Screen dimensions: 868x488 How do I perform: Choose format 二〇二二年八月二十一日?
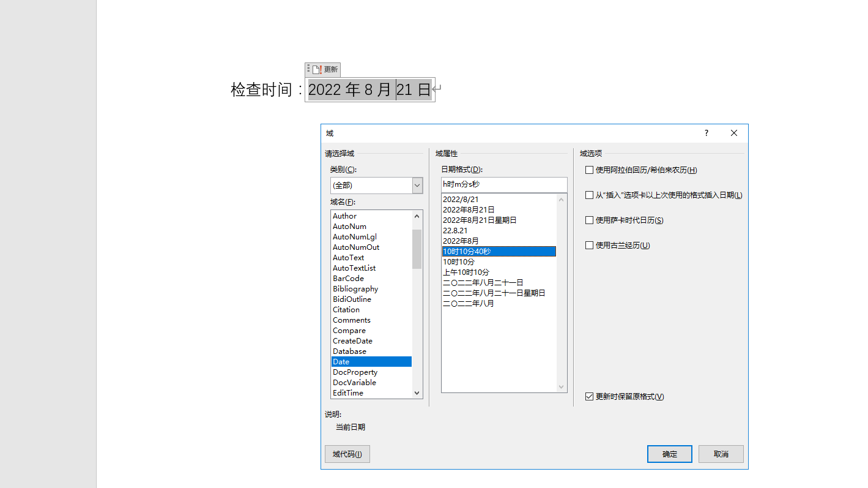pyautogui.click(x=499, y=283)
